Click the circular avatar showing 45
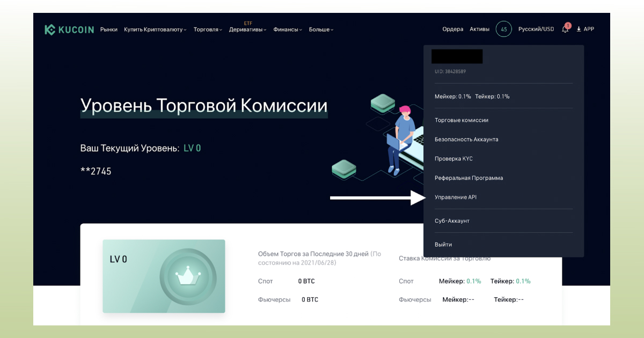The height and width of the screenshot is (338, 644). click(x=503, y=29)
